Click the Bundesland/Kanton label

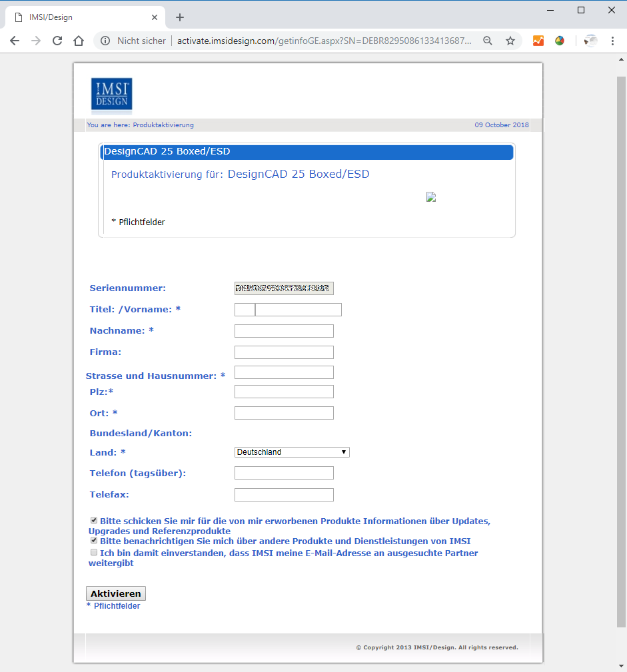(x=141, y=434)
